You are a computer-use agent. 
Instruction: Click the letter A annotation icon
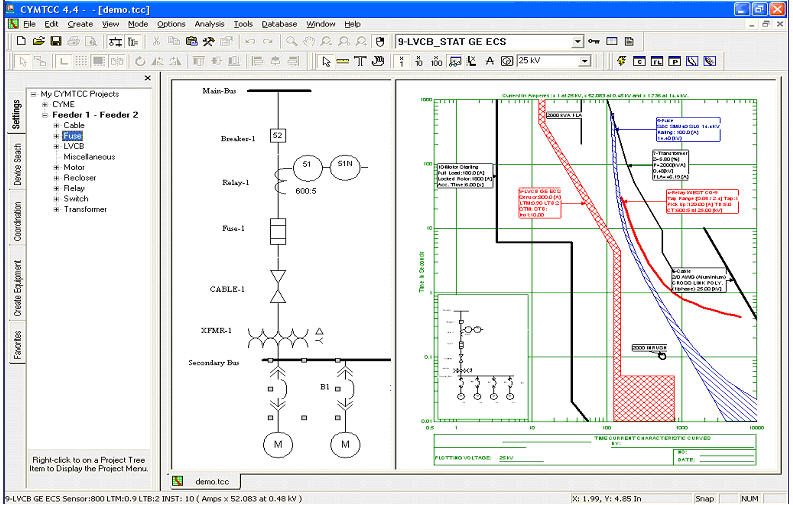click(489, 62)
